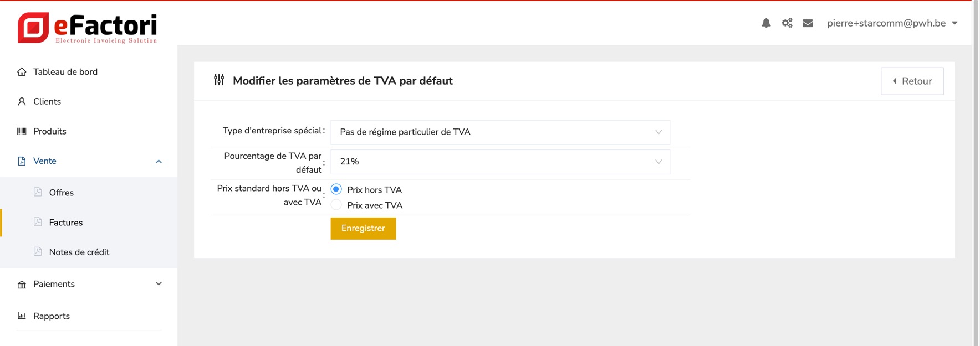
Task: Click the Rapports chart icon
Action: (x=22, y=316)
